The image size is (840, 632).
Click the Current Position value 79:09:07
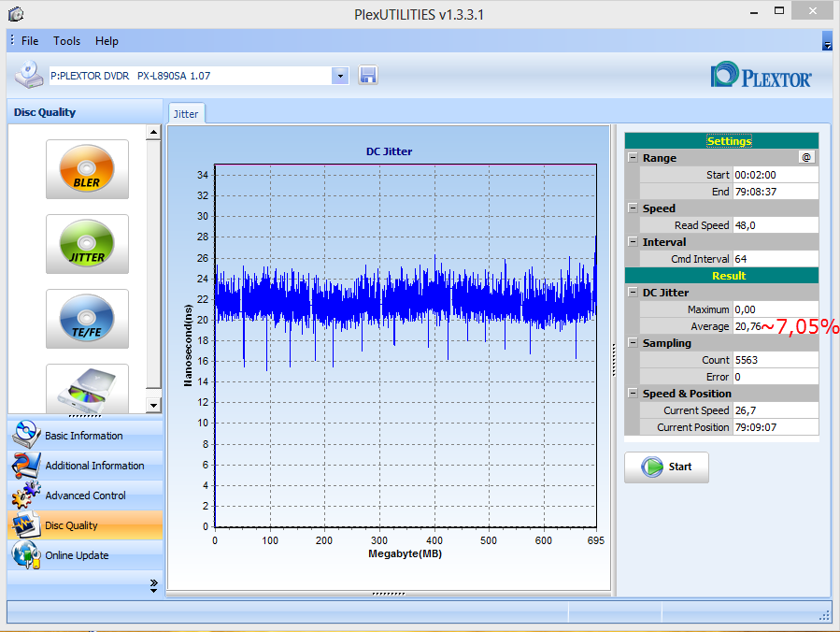tap(776, 427)
